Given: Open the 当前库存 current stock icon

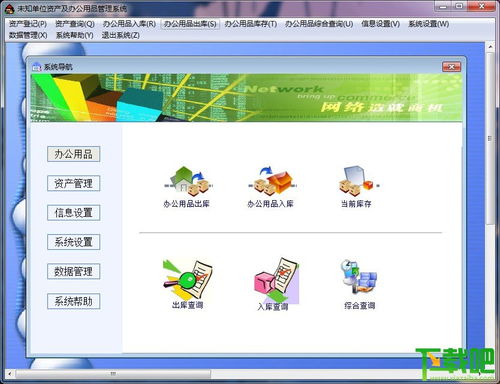Looking at the screenshot, I should point(358,181).
